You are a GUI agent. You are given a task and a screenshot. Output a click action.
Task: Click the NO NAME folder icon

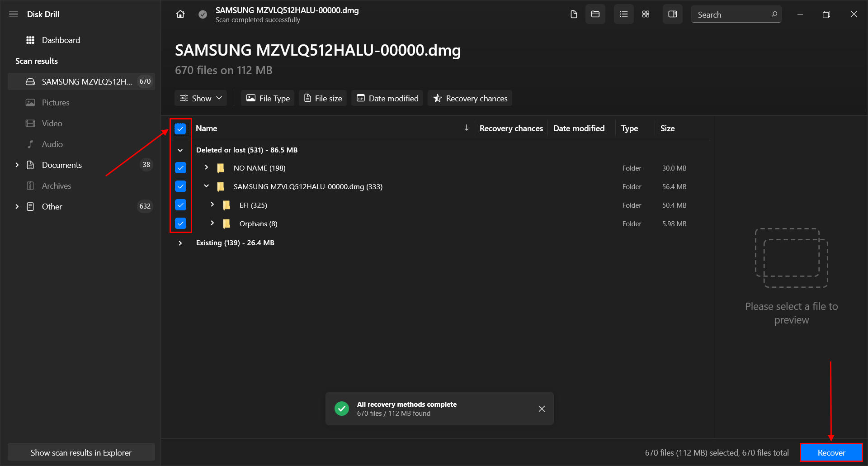[x=221, y=168]
